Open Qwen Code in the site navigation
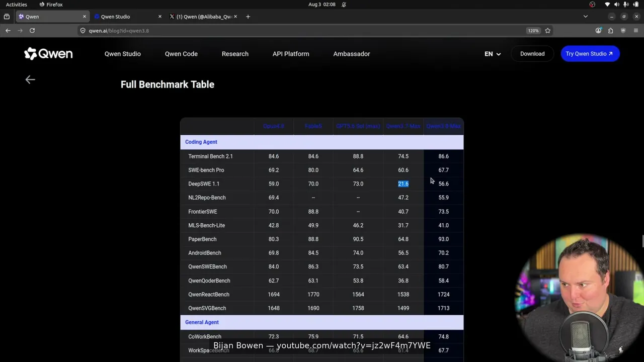This screenshot has height=362, width=644. pos(181,54)
